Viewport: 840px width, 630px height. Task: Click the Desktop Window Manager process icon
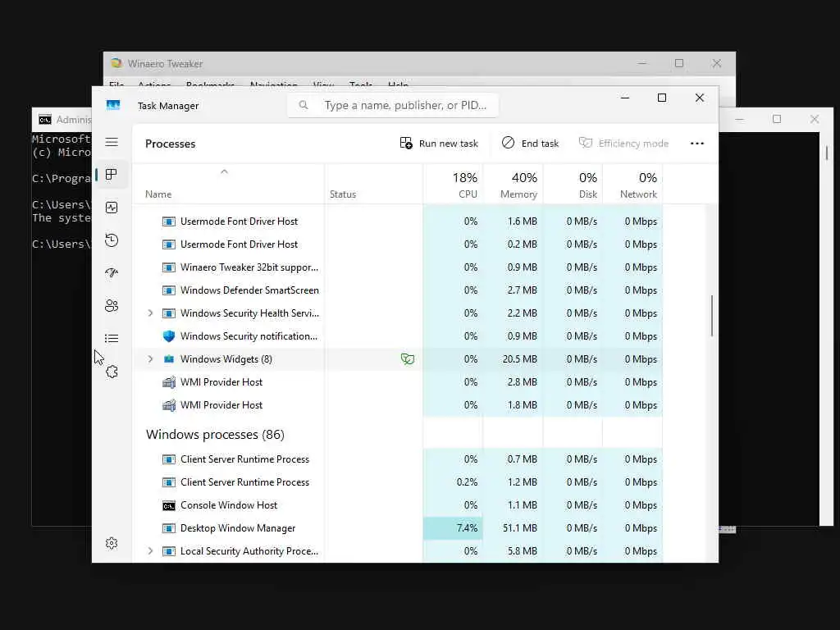coord(169,528)
